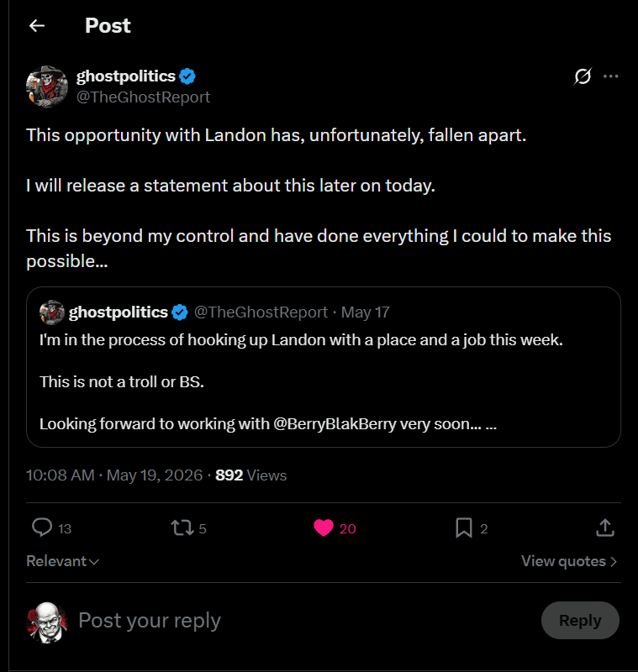Click your skull avatar beside reply box

pos(47,622)
